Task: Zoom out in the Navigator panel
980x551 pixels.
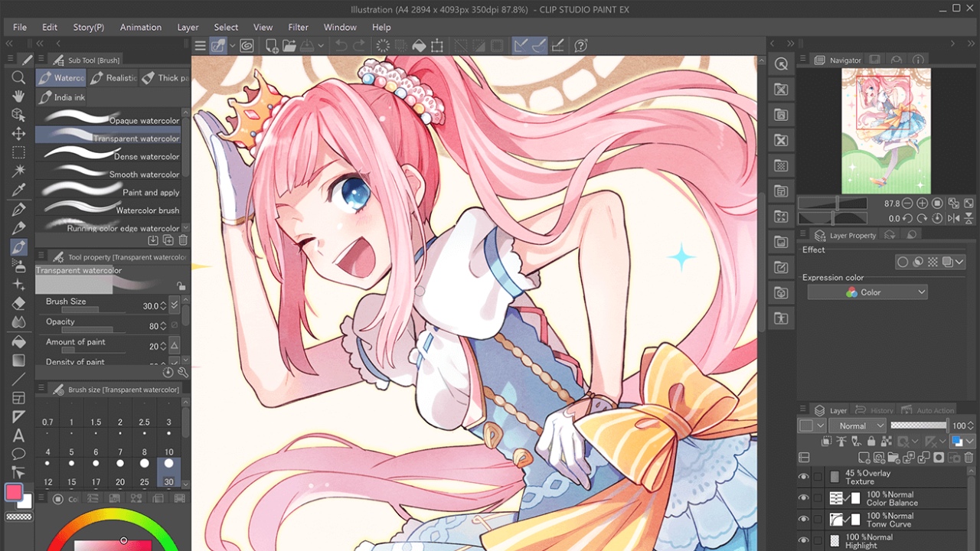Action: click(907, 204)
